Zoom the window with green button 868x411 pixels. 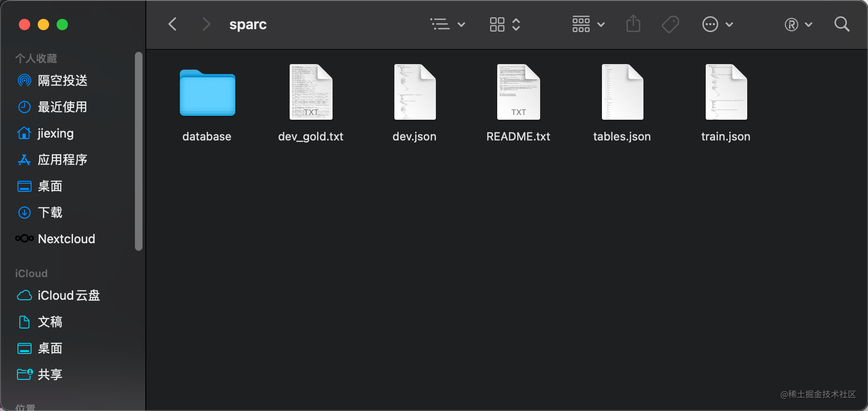[62, 25]
